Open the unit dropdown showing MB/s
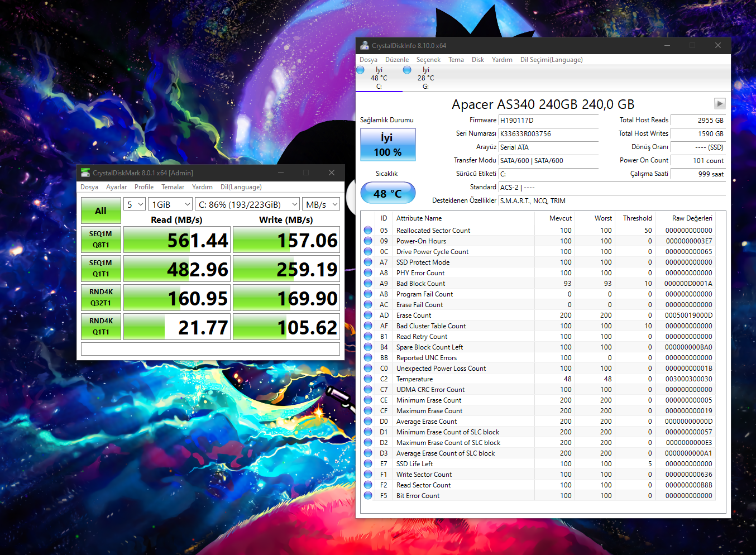 point(321,204)
